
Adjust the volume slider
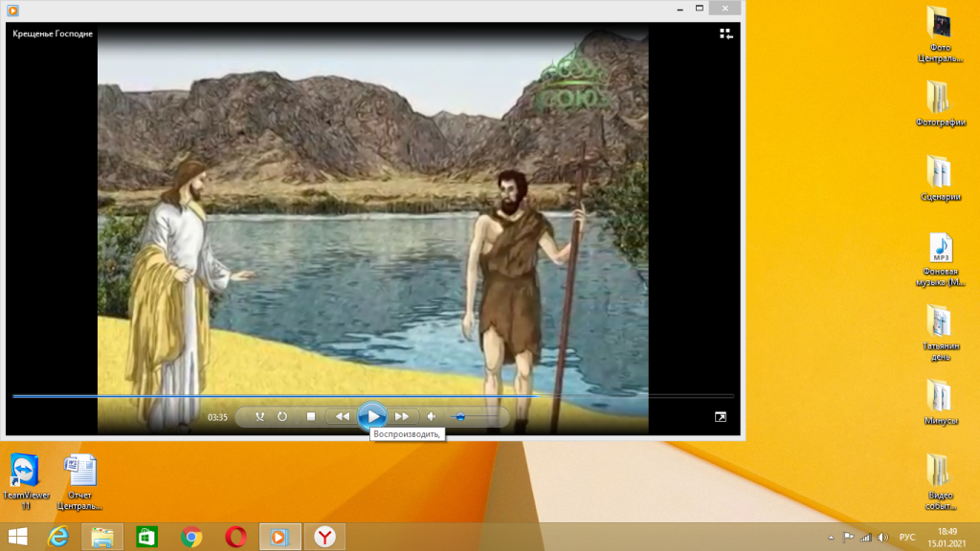click(473, 417)
